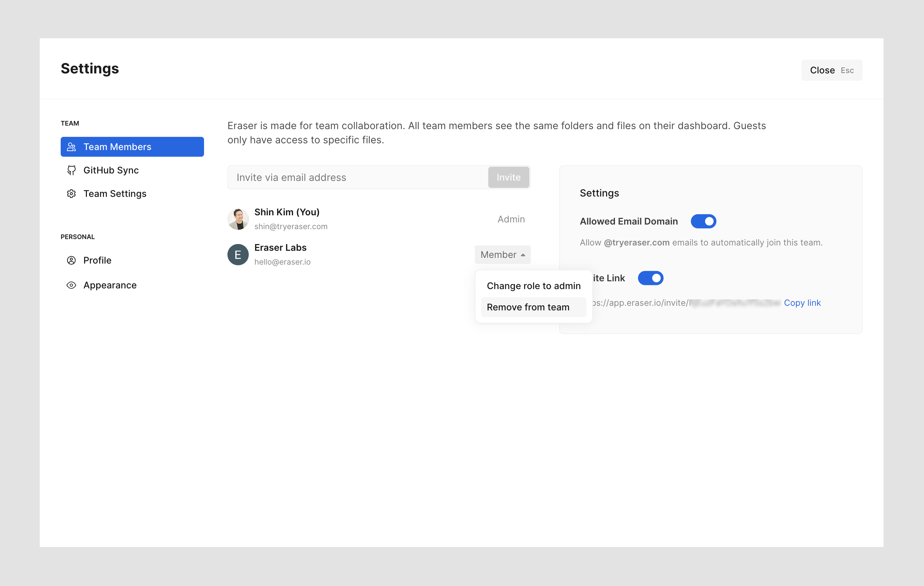Click the Member dropdown arrow caret
This screenshot has width=924, height=586.
pos(523,255)
